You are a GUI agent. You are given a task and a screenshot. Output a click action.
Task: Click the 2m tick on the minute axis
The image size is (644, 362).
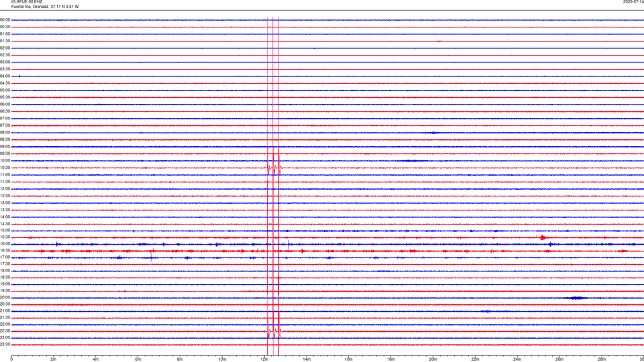(54, 359)
